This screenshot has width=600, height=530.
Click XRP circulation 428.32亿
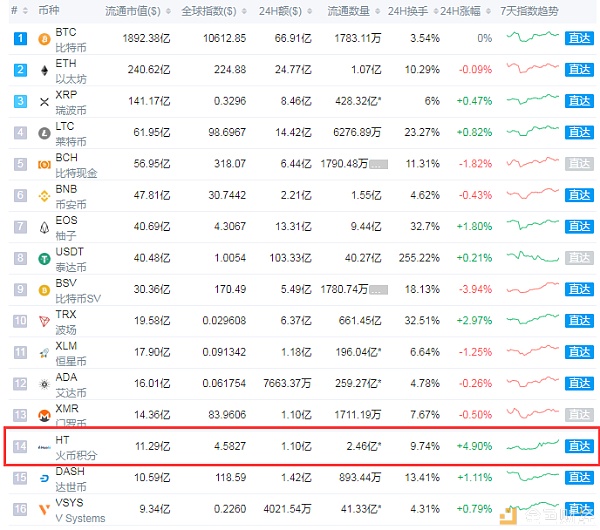pos(358,101)
